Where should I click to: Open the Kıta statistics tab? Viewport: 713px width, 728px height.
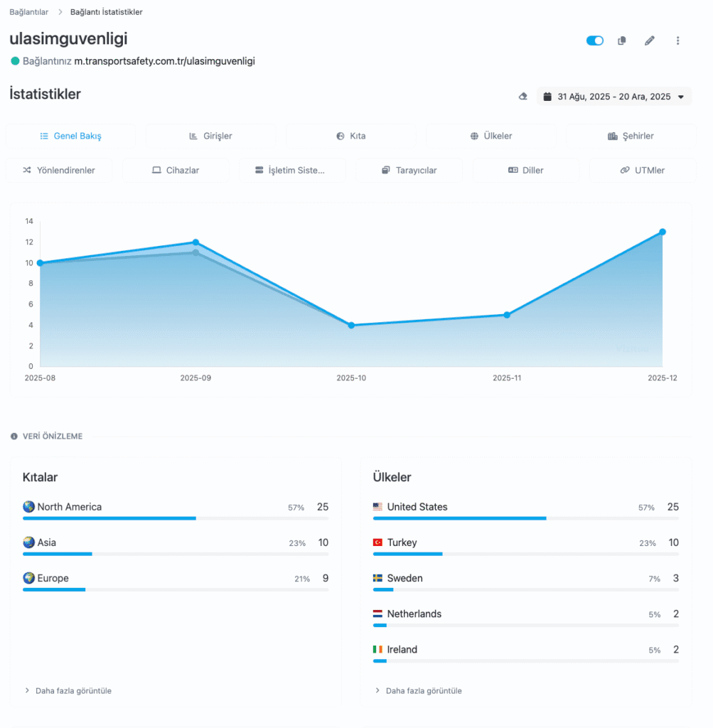click(x=350, y=136)
